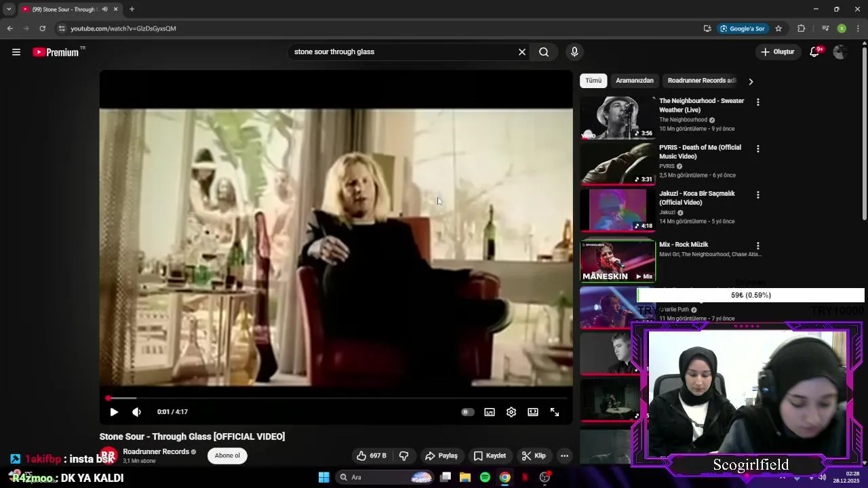This screenshot has height=488, width=868.
Task: Enter fullscreen video mode
Action: (555, 412)
